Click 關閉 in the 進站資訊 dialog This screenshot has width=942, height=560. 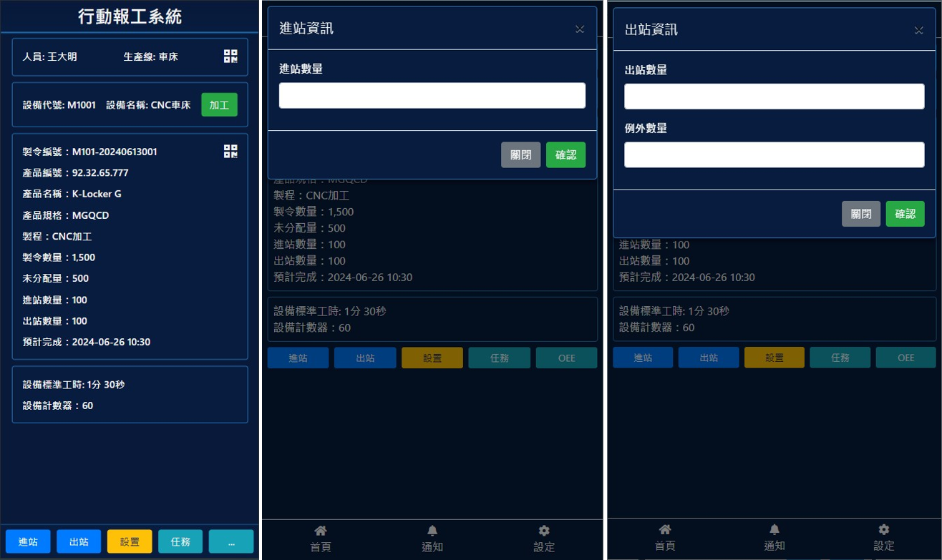click(520, 155)
